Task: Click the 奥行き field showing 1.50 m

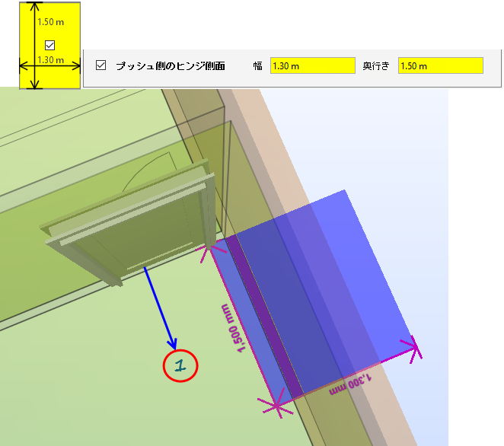Action: tap(440, 65)
